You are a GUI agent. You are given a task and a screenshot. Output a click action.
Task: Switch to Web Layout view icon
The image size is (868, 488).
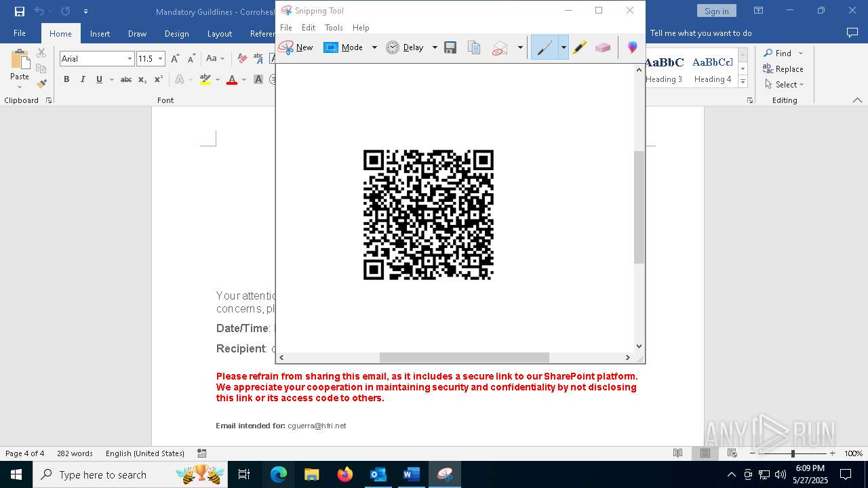(732, 453)
